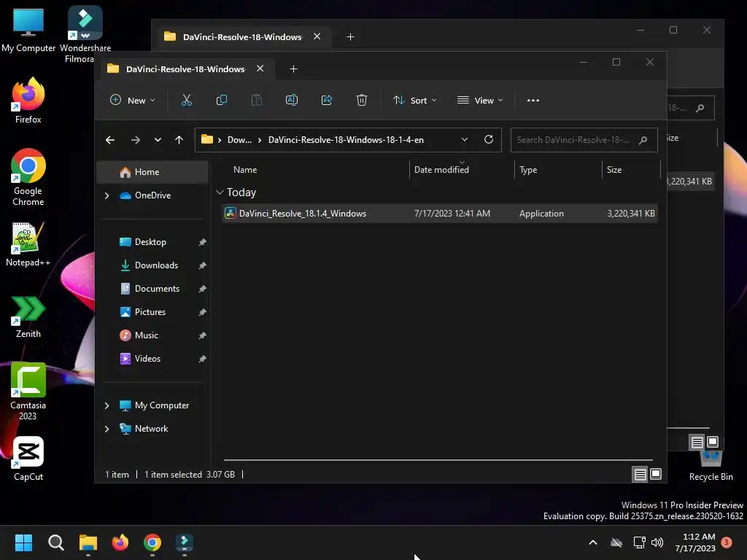Select the Camtasia 2023 desktop shortcut
The image size is (747, 560).
28,392
